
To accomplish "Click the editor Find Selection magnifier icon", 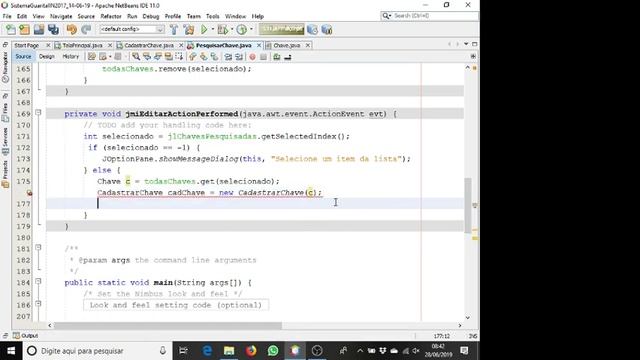I will pos(136,57).
